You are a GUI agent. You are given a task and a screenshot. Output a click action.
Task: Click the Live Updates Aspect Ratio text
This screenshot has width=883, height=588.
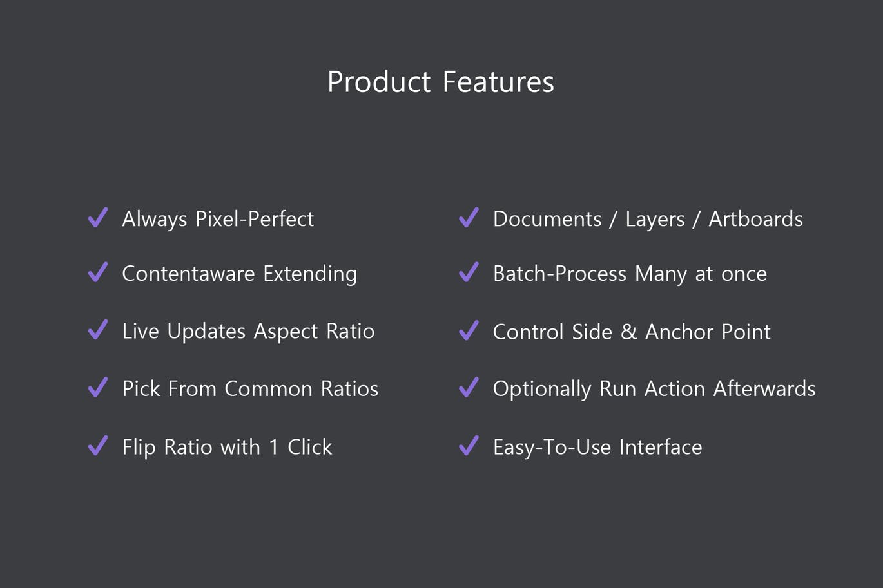(248, 331)
